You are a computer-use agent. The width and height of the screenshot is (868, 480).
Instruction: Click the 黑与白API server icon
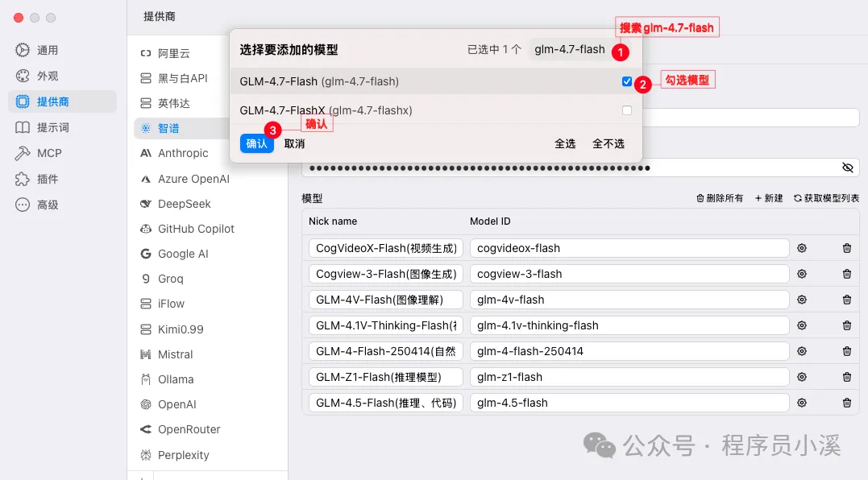pyautogui.click(x=146, y=78)
